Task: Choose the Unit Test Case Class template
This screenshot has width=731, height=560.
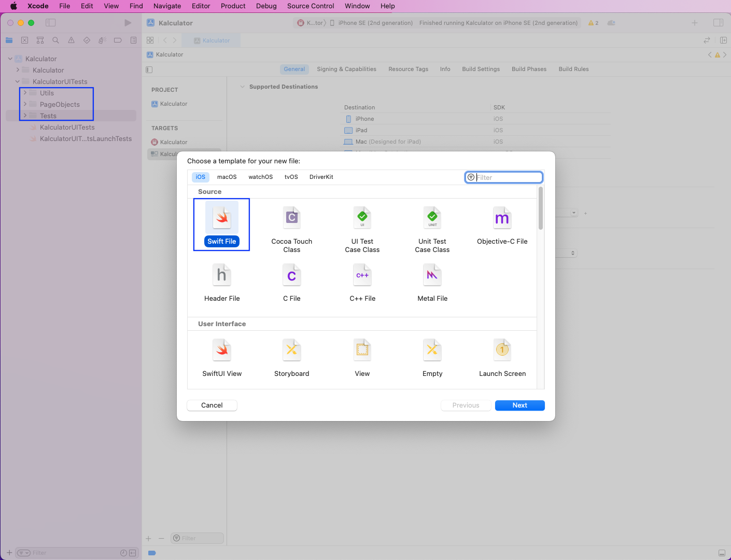Action: [432, 229]
